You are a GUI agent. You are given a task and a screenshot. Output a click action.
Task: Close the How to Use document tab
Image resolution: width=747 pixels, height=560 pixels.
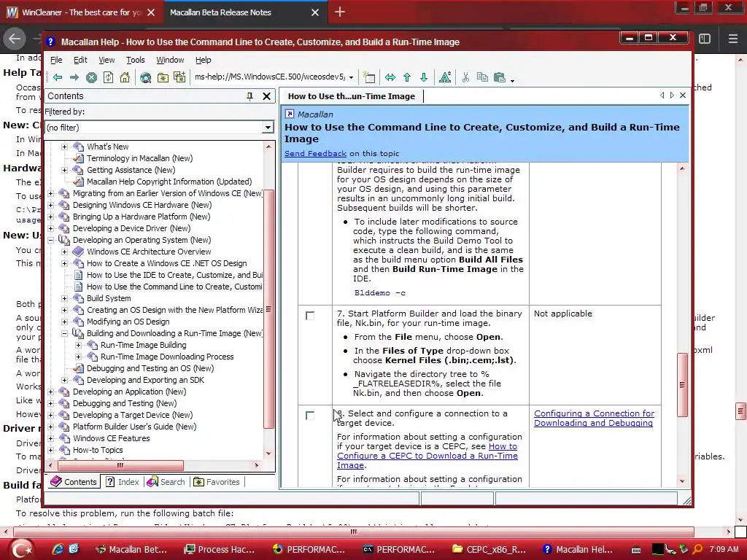pyautogui.click(x=683, y=96)
